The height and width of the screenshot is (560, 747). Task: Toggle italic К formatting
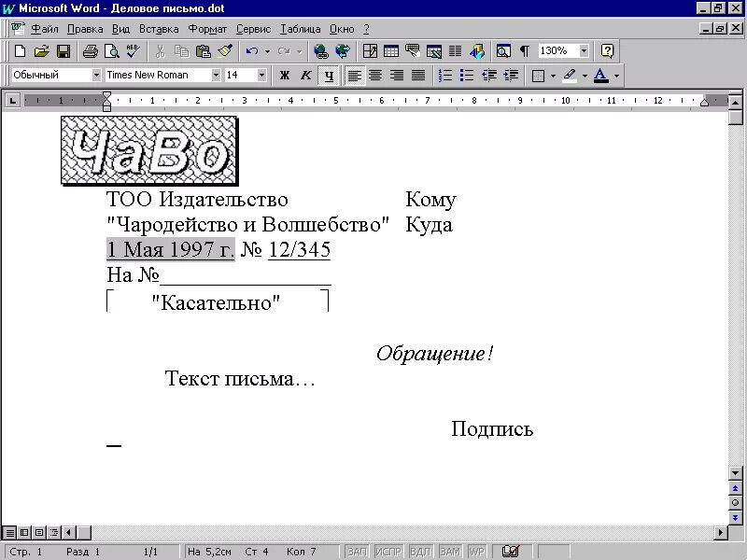[x=306, y=76]
